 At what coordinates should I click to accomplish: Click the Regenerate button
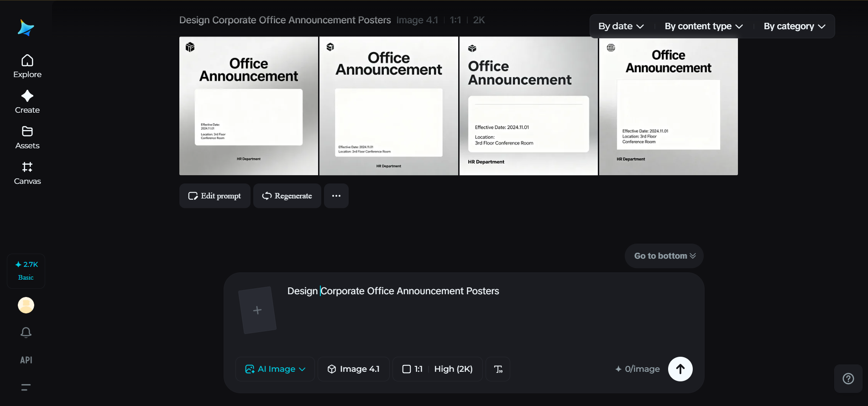click(287, 196)
